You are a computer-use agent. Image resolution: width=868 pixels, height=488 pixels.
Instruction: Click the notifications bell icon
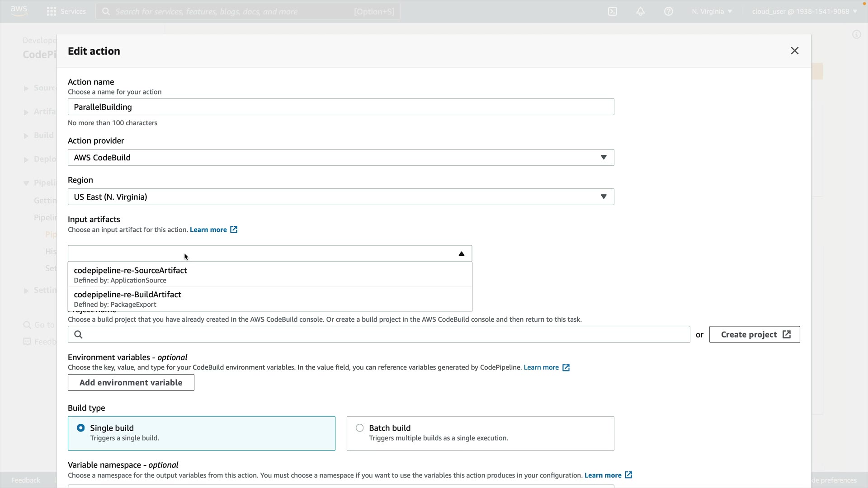641,11
